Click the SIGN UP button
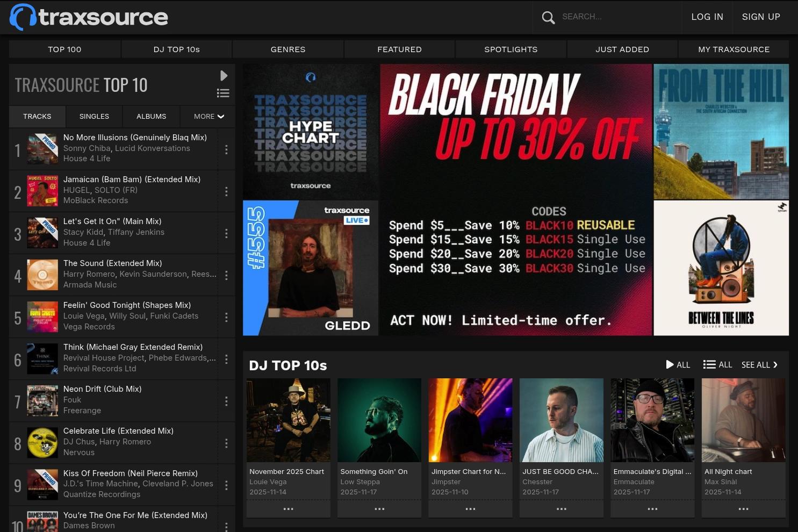The width and height of the screenshot is (798, 532). pos(761,17)
